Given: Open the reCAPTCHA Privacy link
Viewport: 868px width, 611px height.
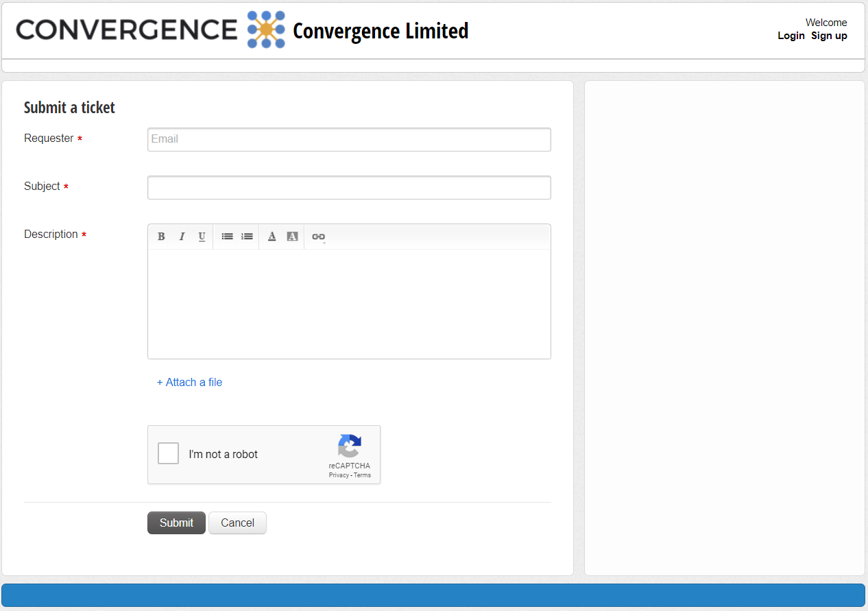Looking at the screenshot, I should click(x=338, y=475).
